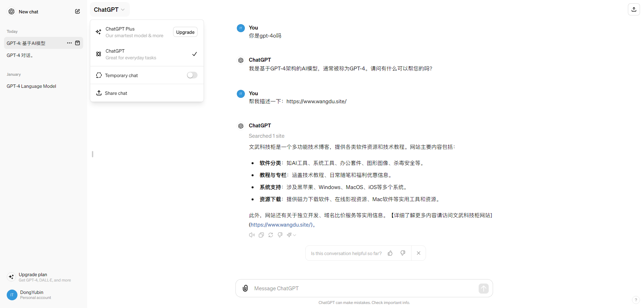Click the Is this conversation helpful so far? text
Screen dimensions: 644x308
346,253
